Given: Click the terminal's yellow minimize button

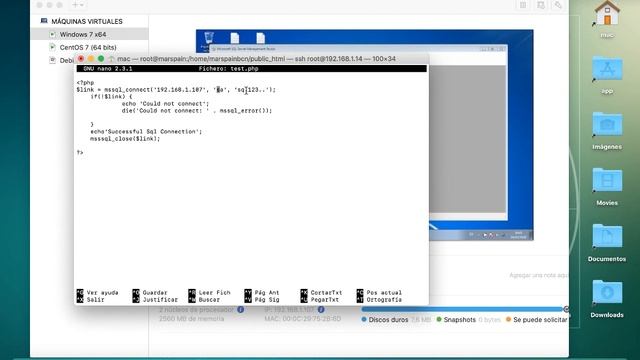Looking at the screenshot, I should [x=91, y=59].
